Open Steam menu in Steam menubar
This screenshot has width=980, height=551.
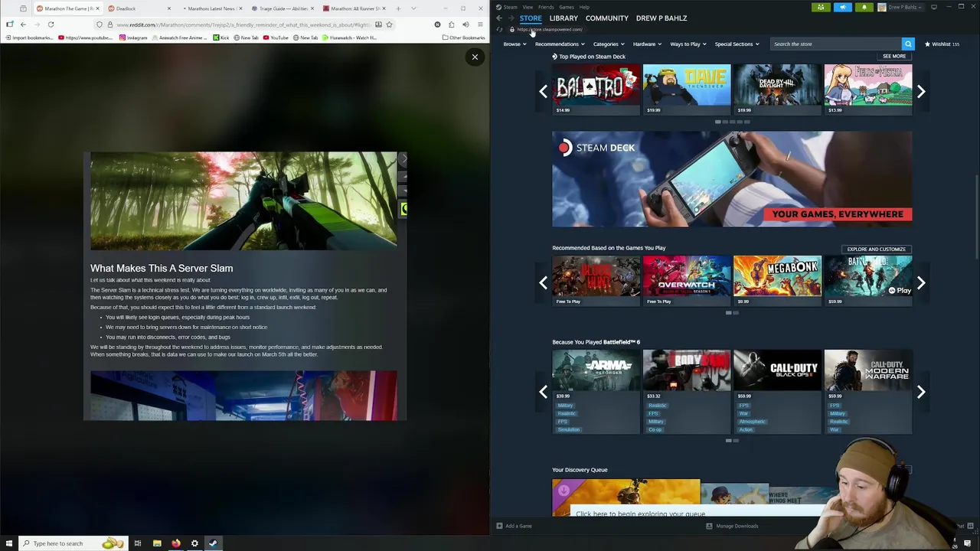click(x=510, y=7)
